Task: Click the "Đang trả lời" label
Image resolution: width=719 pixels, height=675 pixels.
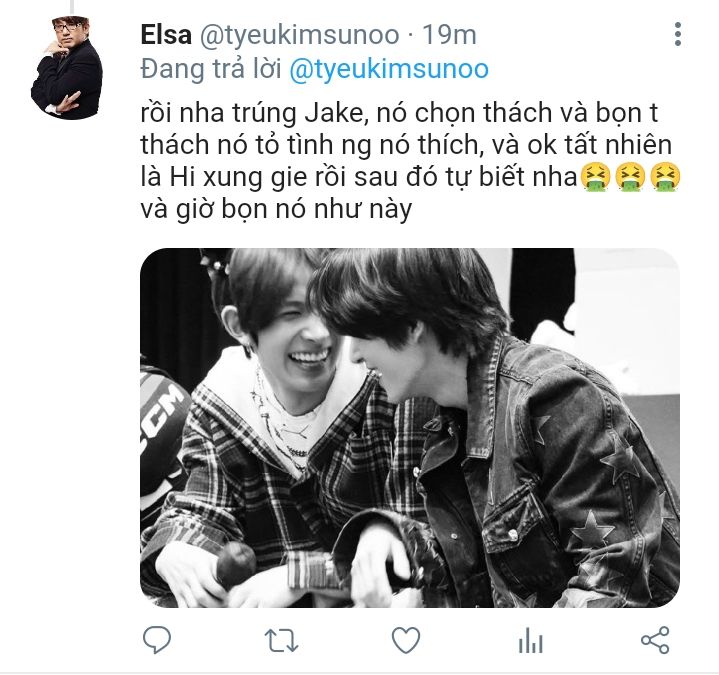Action: pyautogui.click(x=211, y=70)
